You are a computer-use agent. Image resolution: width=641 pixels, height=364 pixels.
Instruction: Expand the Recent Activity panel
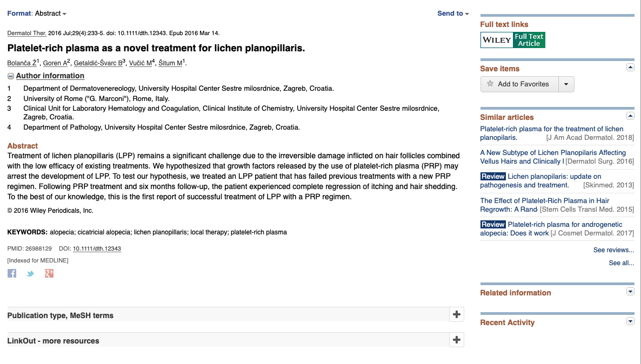pos(630,321)
